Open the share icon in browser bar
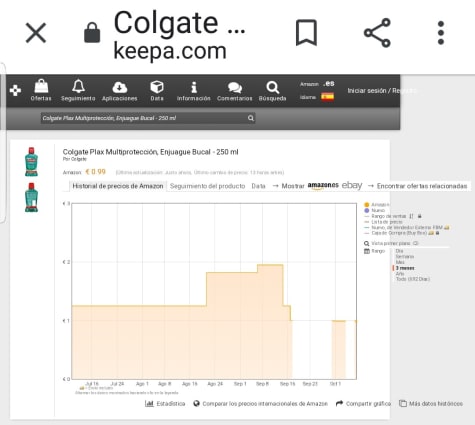This screenshot has width=475, height=425. pos(377,33)
